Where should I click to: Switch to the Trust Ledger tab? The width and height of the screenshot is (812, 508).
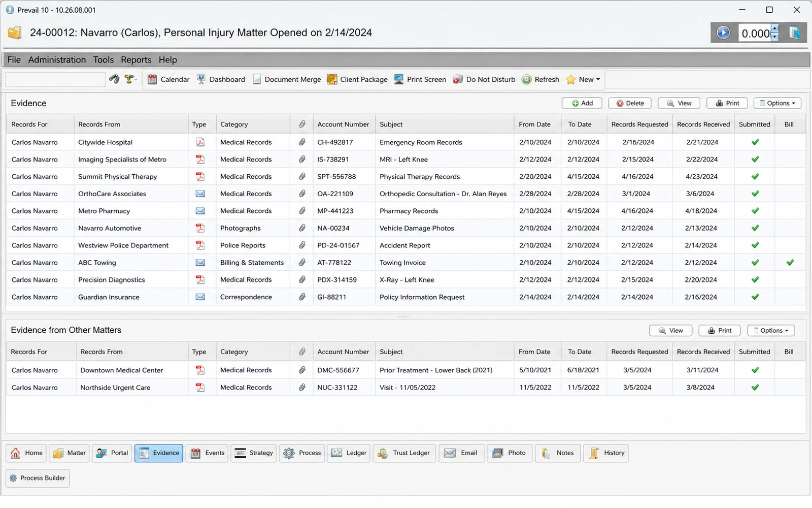coord(404,453)
